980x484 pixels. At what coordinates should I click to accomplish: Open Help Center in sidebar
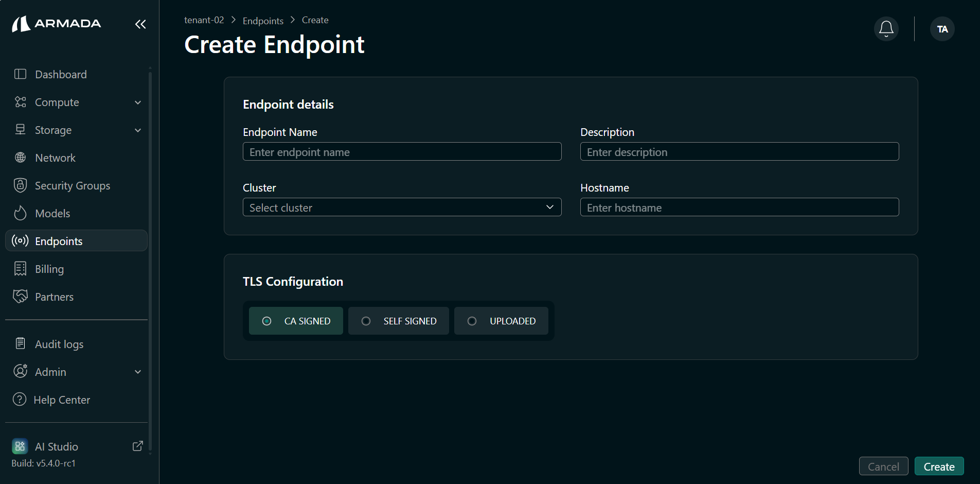pos(76,400)
